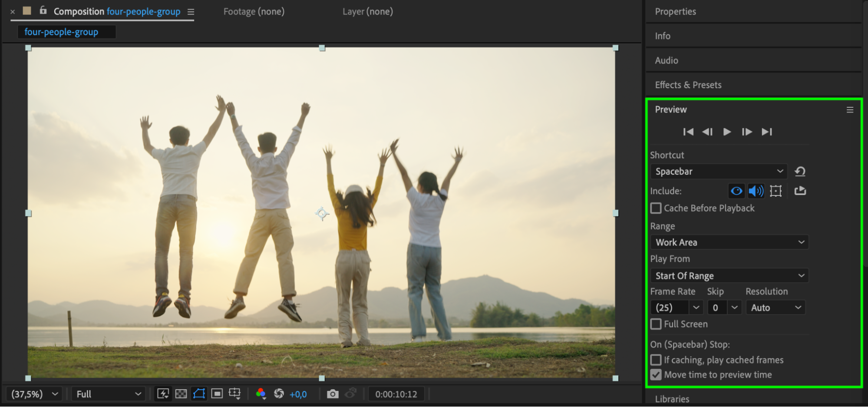Screen dimensions: 868x407
Task: Toggle the transparency grid icon
Action: [181, 394]
